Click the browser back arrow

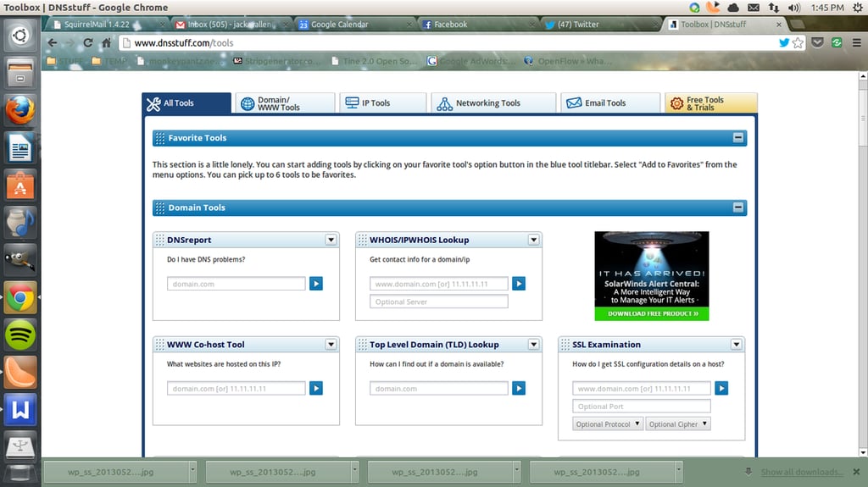tap(52, 42)
